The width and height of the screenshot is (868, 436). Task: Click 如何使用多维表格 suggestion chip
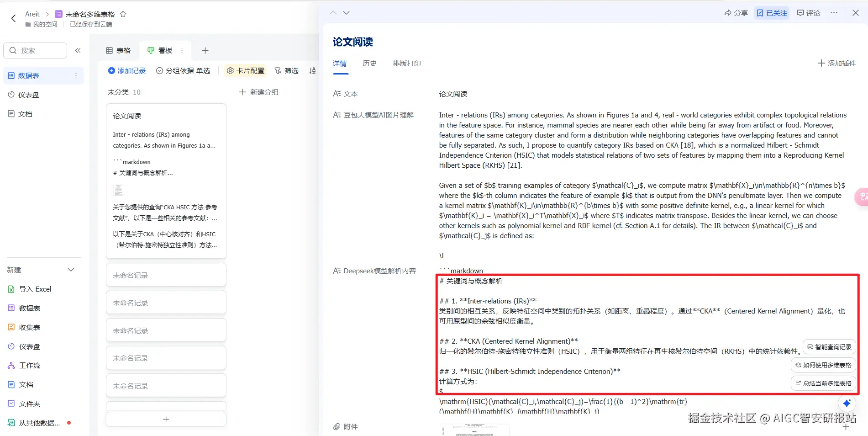pyautogui.click(x=823, y=365)
